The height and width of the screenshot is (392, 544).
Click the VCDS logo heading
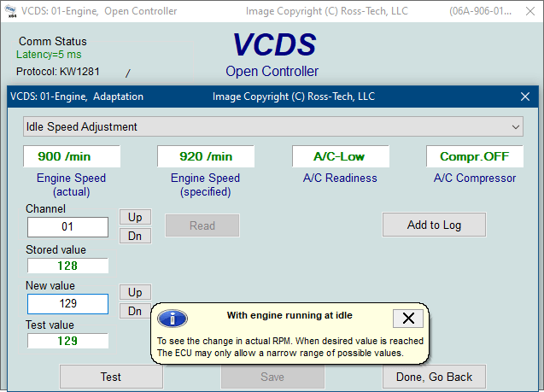(x=274, y=44)
